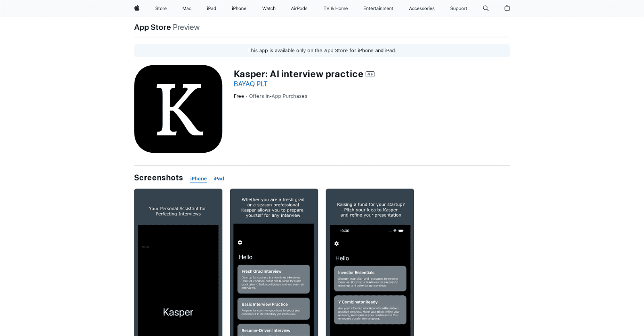The height and width of the screenshot is (336, 644).
Task: Click the 4+ age rating badge
Action: 370,74
